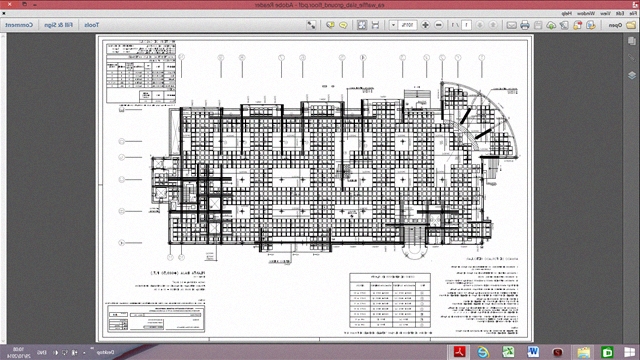Add a sticky note comment
Viewport: 640px width, 360px height.
coord(343,25)
